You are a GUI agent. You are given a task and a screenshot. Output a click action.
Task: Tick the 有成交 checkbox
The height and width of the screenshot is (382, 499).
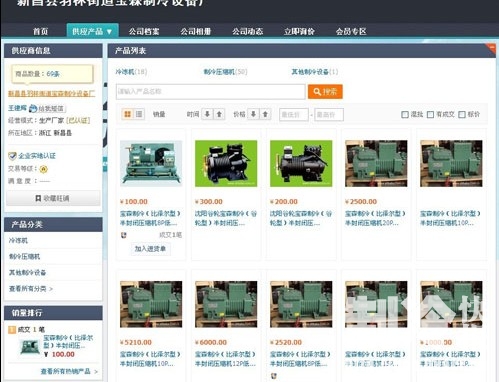pos(430,115)
